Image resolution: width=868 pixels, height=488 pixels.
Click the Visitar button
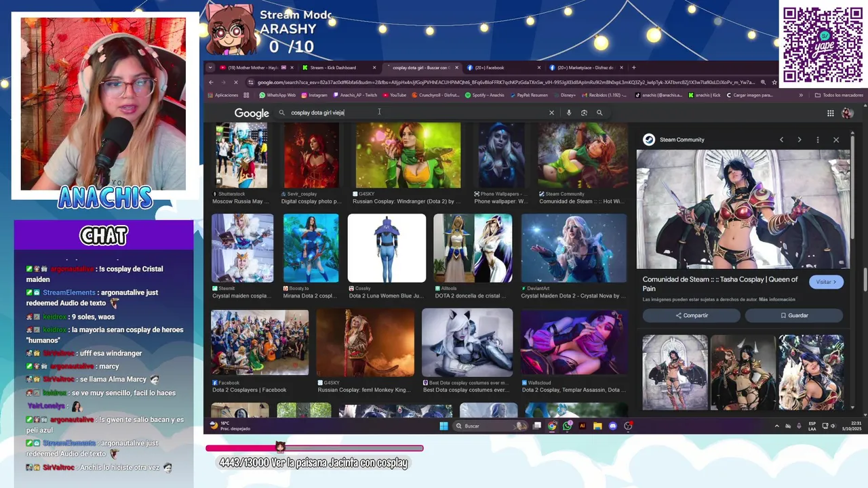point(826,282)
